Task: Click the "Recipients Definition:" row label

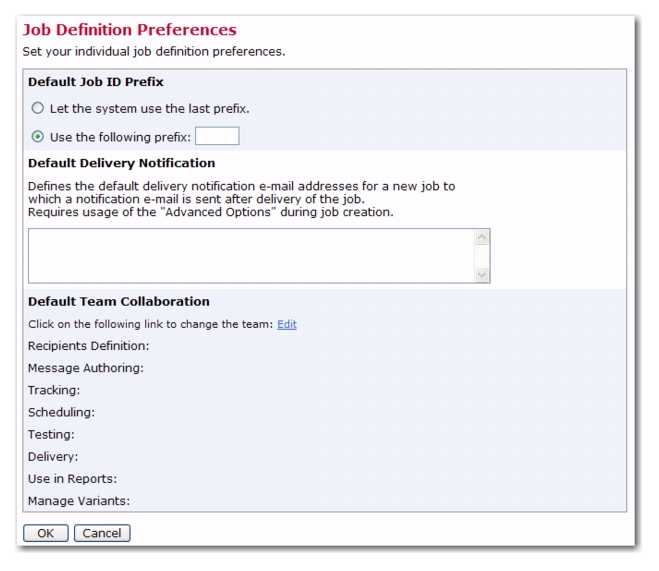Action: pos(89,346)
